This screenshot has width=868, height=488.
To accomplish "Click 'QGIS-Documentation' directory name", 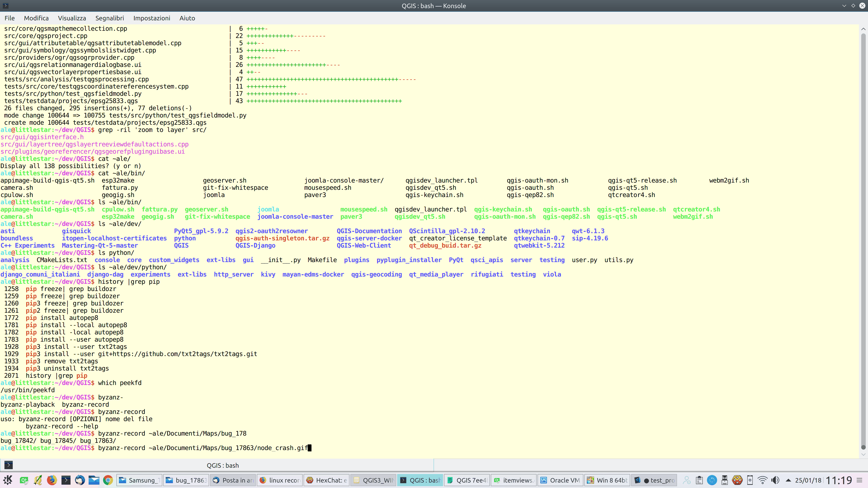I will click(x=369, y=231).
